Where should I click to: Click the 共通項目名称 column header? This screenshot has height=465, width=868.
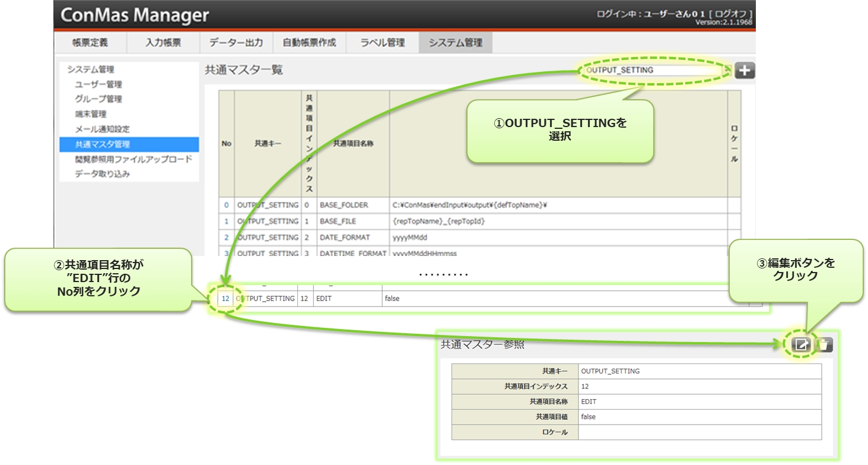coord(353,144)
